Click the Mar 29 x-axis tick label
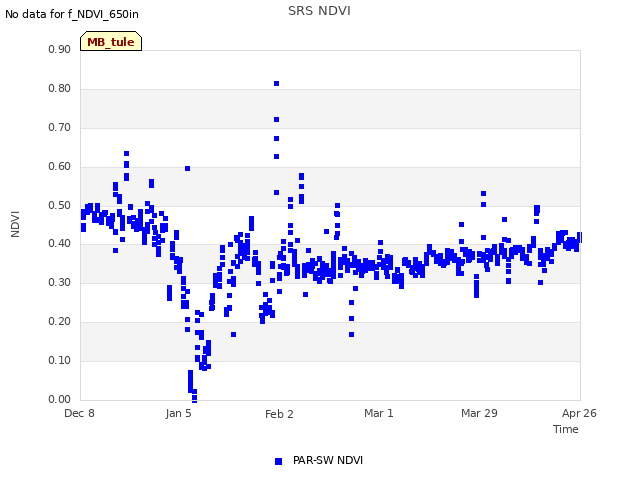The height and width of the screenshot is (480, 640). (479, 413)
